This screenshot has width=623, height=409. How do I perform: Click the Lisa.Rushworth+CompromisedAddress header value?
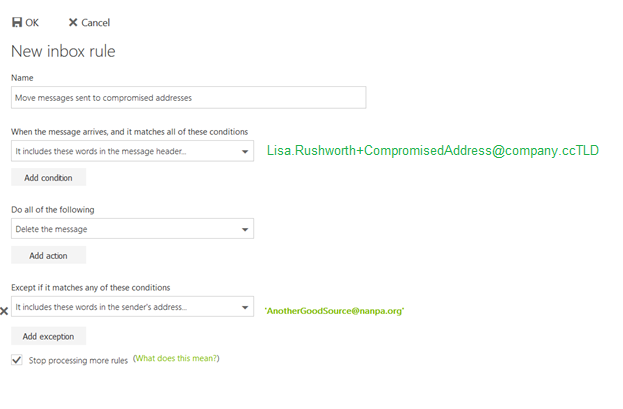point(433,151)
